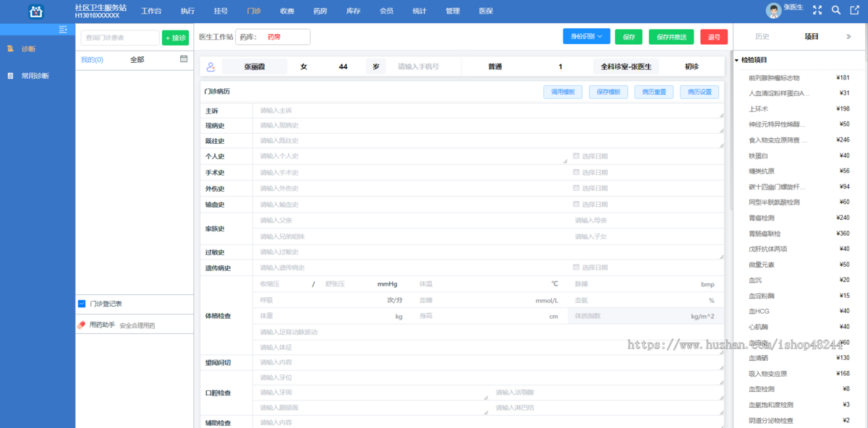
Task: Open 统计 menu
Action: click(x=420, y=11)
